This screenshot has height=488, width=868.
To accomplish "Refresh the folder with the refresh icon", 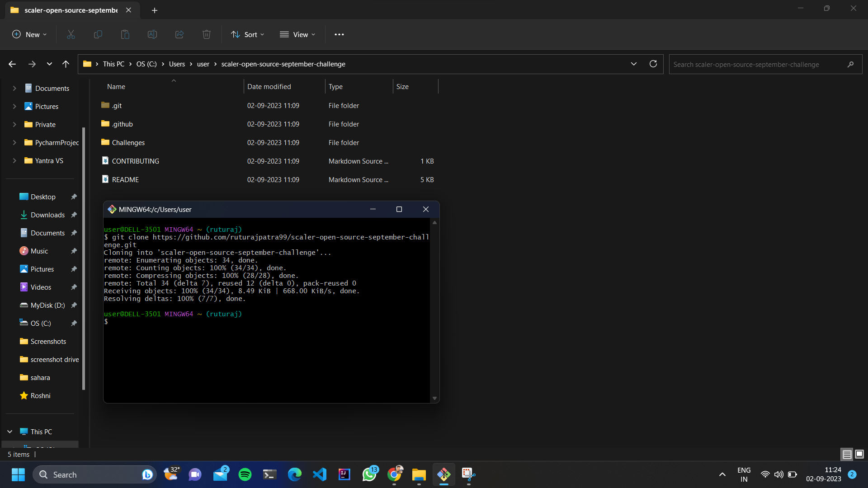I will pyautogui.click(x=653, y=64).
